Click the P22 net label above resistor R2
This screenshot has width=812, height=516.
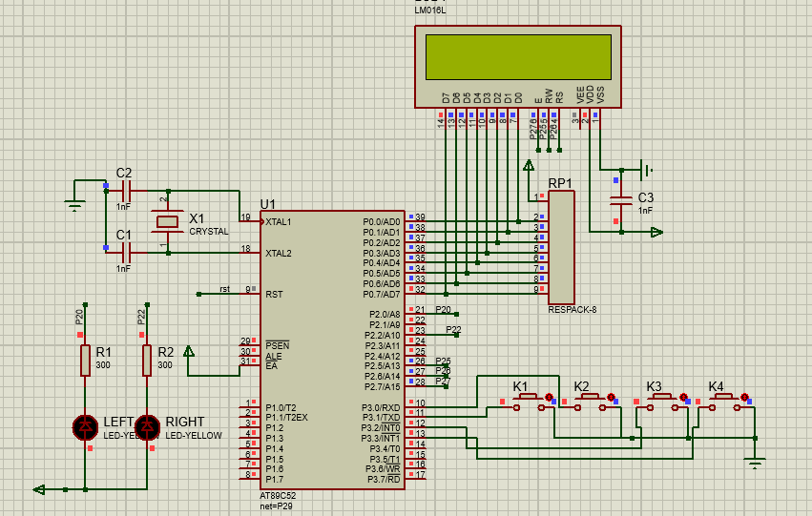pos(141,317)
